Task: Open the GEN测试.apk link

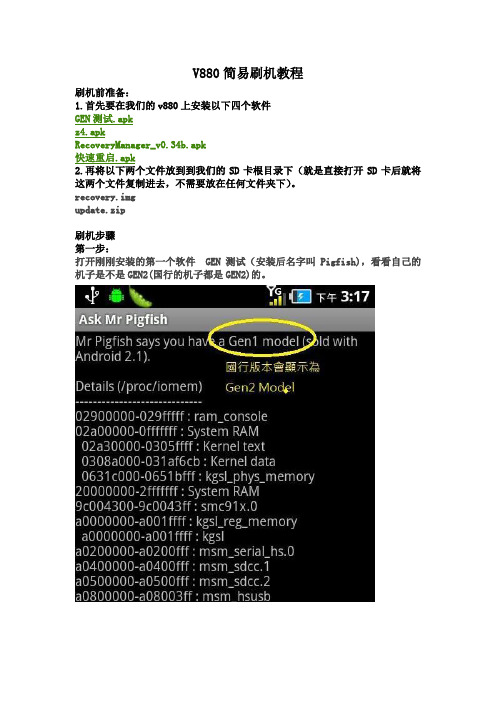Action: tap(103, 119)
